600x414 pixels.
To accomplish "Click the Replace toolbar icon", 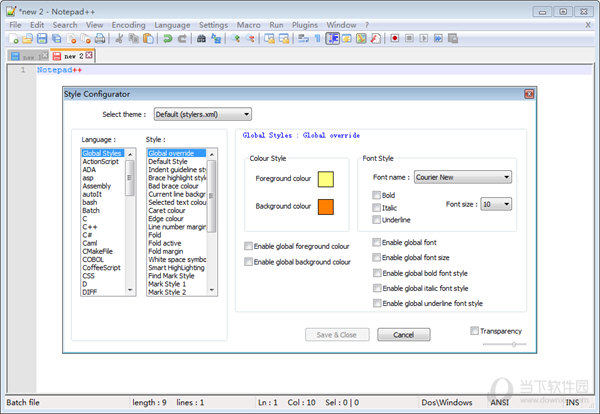I will point(216,39).
